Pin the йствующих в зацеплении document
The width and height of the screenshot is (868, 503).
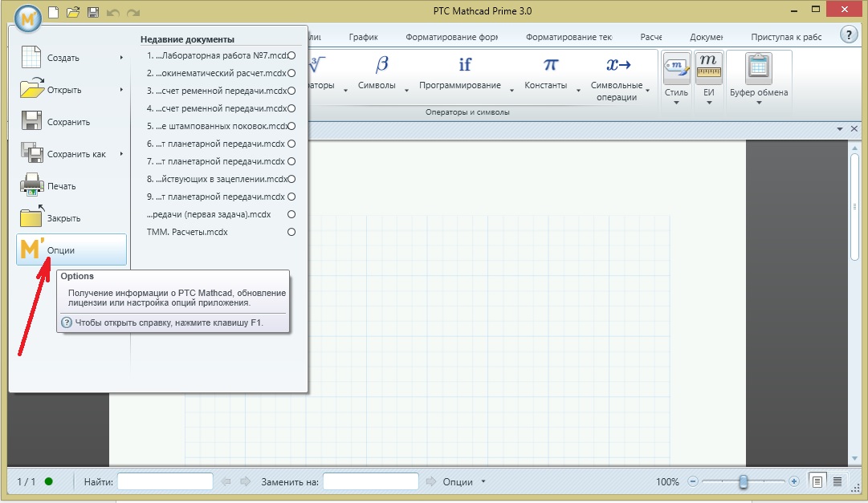291,179
